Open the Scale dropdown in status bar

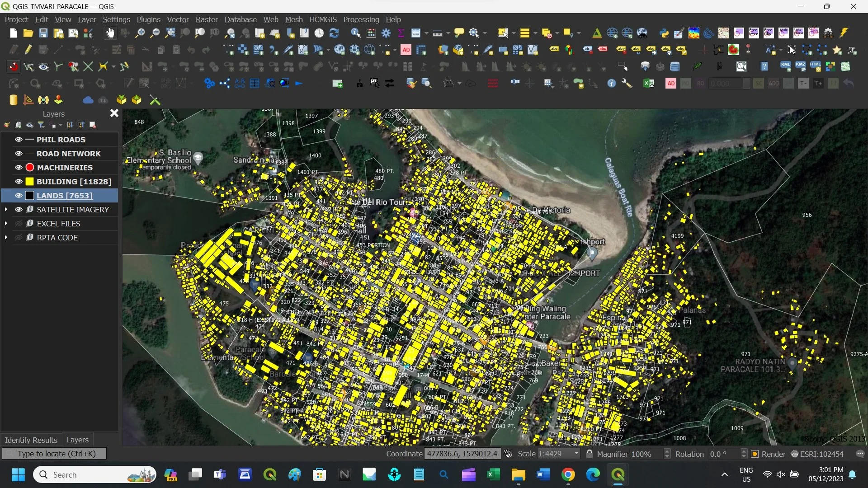coord(576,454)
